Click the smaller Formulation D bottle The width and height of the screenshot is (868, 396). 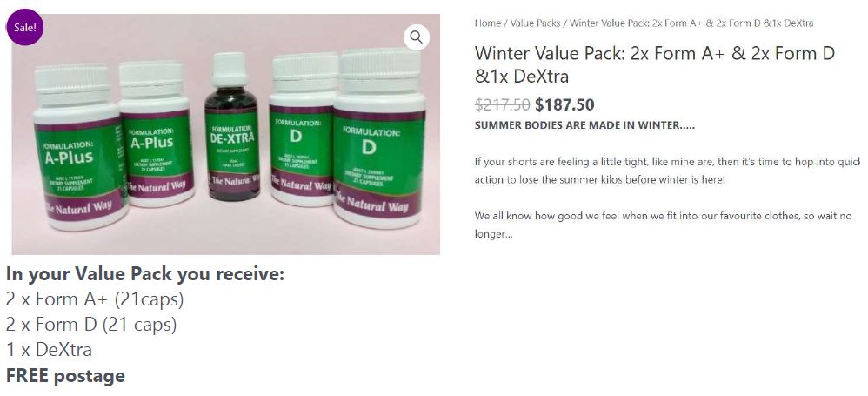tap(302, 130)
